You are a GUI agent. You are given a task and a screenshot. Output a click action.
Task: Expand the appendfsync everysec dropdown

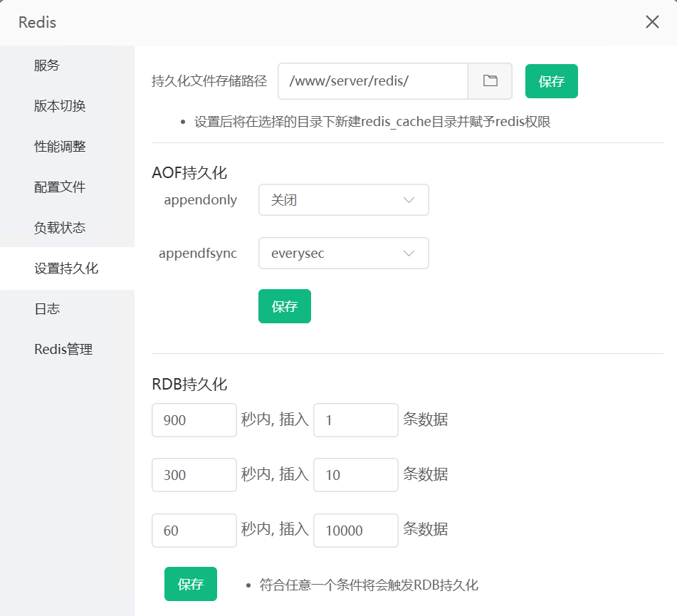[x=344, y=253]
